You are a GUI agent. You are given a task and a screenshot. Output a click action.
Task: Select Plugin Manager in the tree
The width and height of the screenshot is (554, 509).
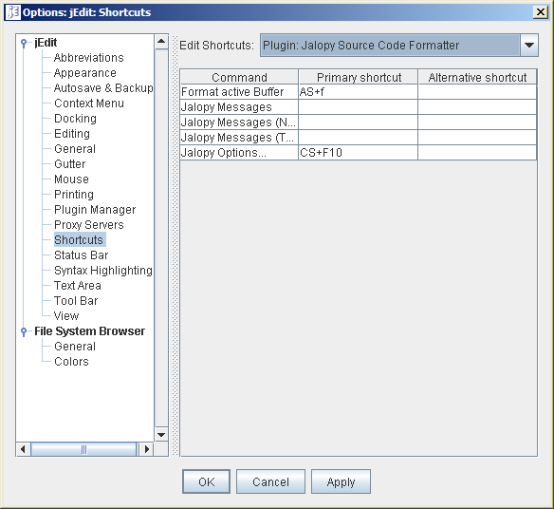coord(95,209)
